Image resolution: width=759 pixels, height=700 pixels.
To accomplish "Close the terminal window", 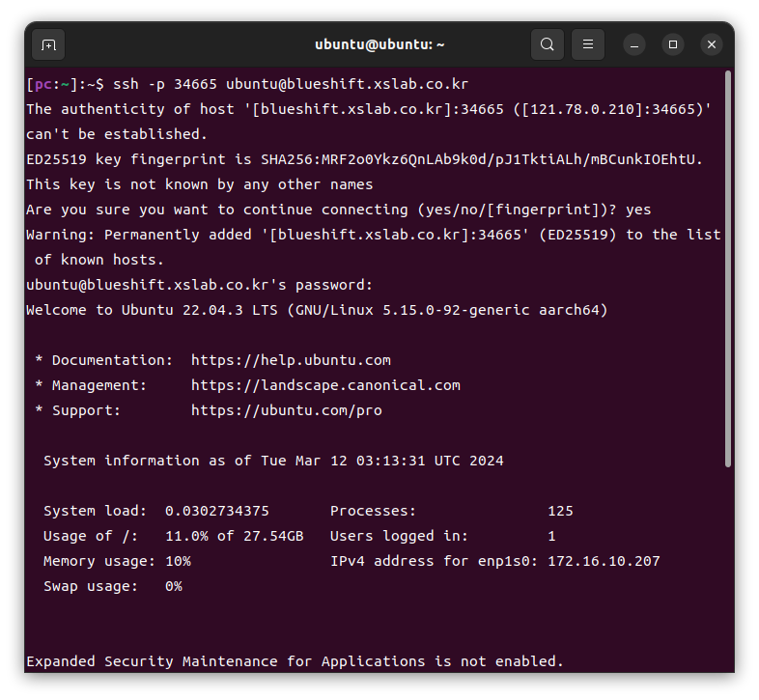I will (x=712, y=44).
